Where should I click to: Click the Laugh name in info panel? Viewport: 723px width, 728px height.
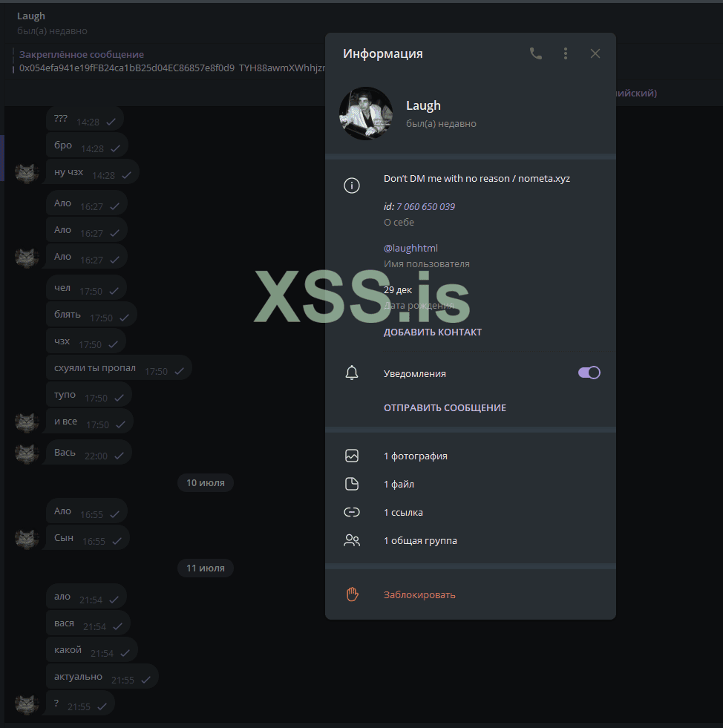[423, 106]
